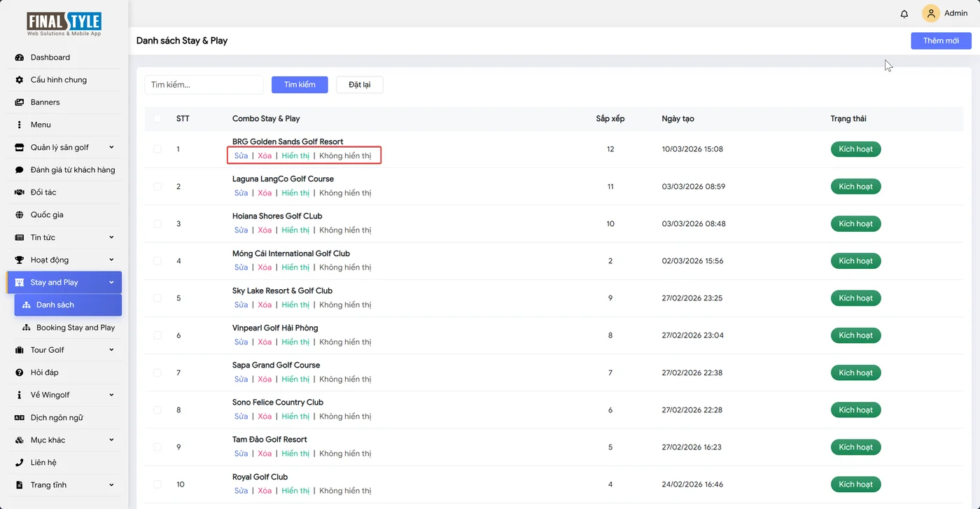This screenshot has width=980, height=509.
Task: Check the box for Móng Cái International Golf Club
Action: [x=157, y=260]
